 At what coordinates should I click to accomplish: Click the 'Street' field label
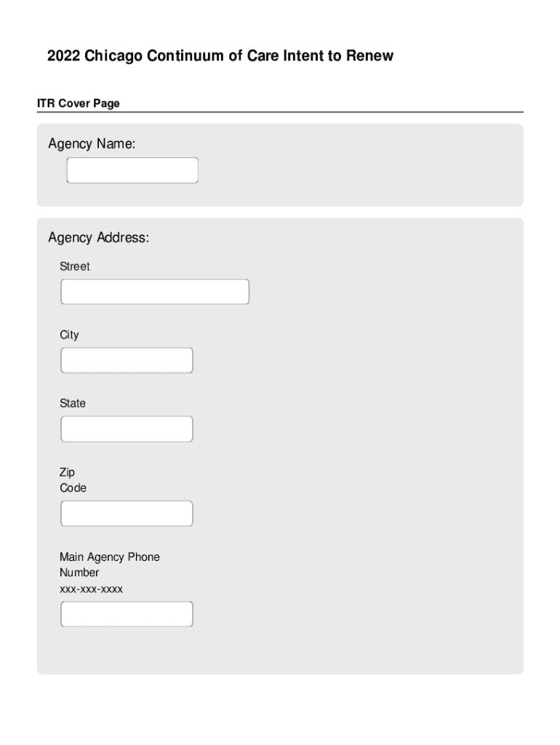(75, 267)
